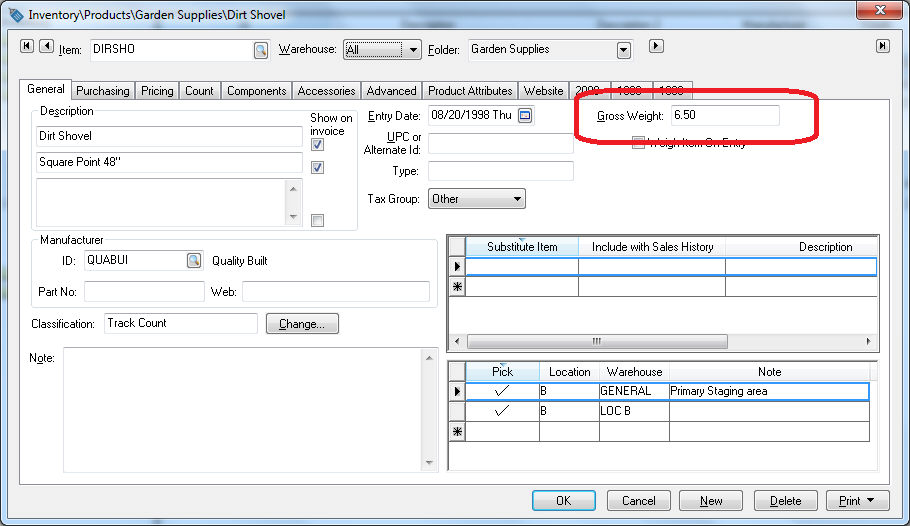Viewport: 910px width, 526px height.
Task: Click inside the large Note text area
Action: [244, 410]
